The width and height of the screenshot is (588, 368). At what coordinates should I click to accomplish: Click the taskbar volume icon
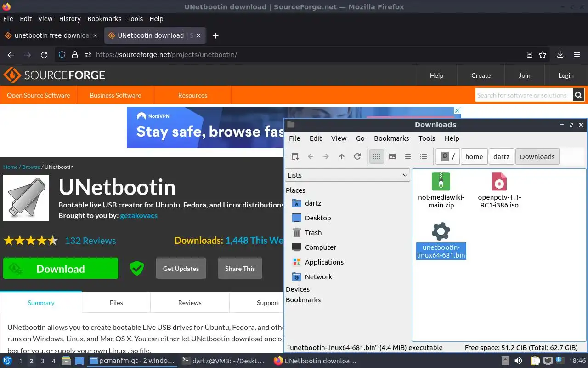(x=518, y=361)
